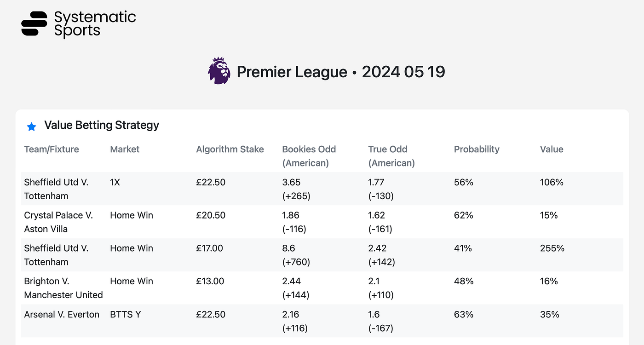Click the Systematic Sports logo icon
Viewport: 644px width, 345px height.
click(34, 23)
